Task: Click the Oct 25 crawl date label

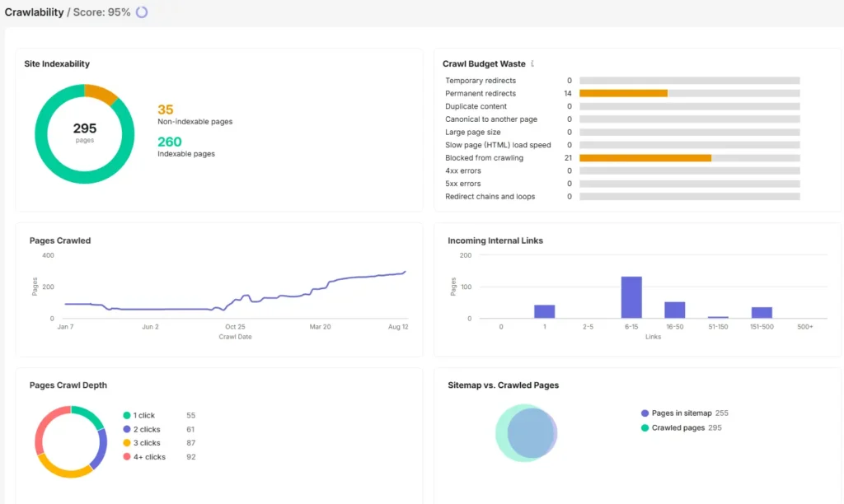Action: click(235, 327)
